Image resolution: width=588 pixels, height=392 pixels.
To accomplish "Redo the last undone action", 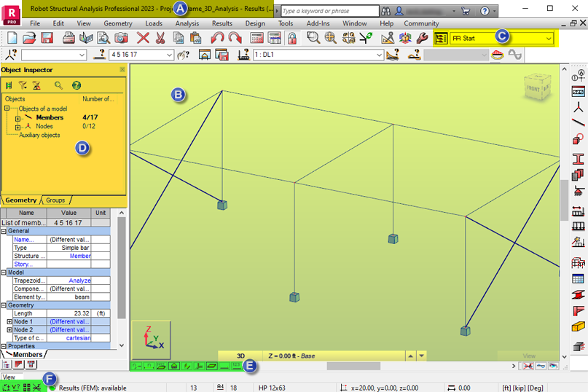I will (x=235, y=38).
